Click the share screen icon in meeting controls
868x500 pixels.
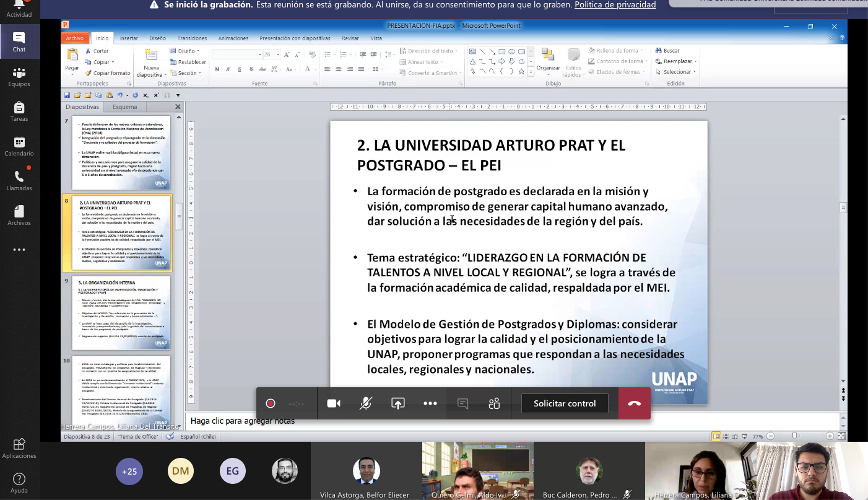coord(398,403)
